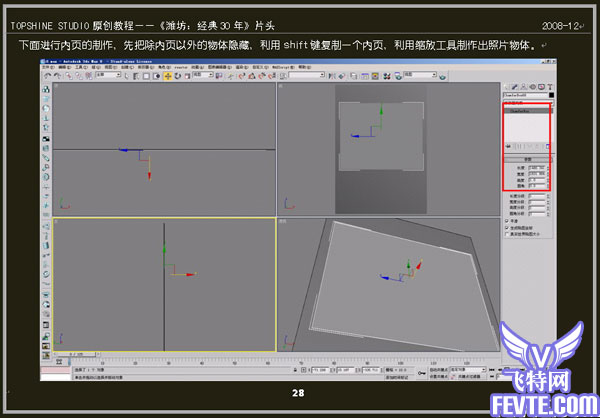
Task: Toggle the Selection Lock padlock icon
Action: point(295,370)
